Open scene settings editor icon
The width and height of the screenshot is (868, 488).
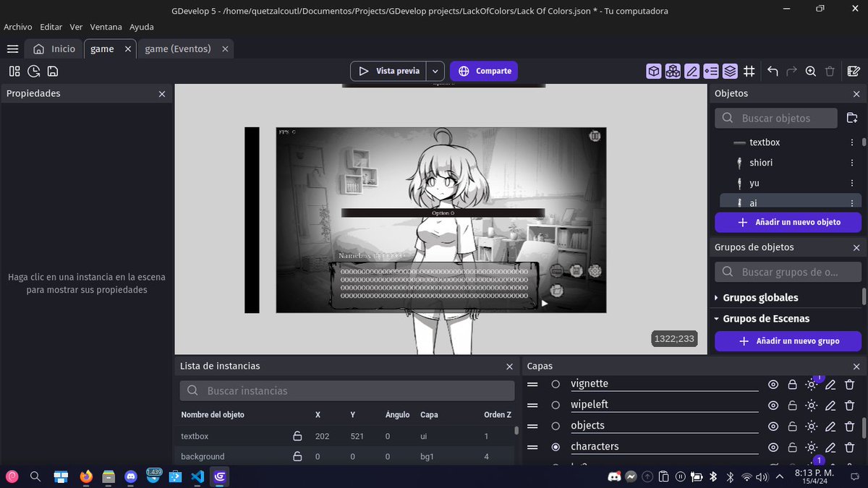(854, 71)
